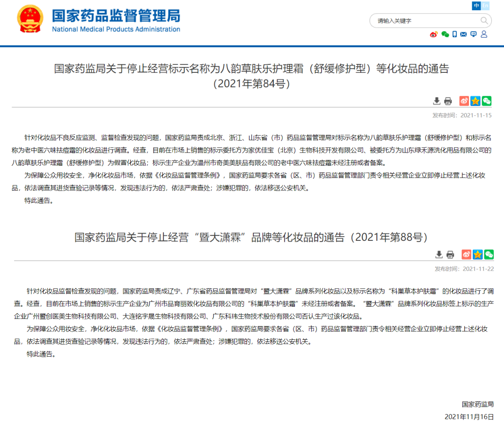This screenshot has width=504, height=429.
Task: Open the WeChat account icon in header
Action: pyautogui.click(x=444, y=34)
